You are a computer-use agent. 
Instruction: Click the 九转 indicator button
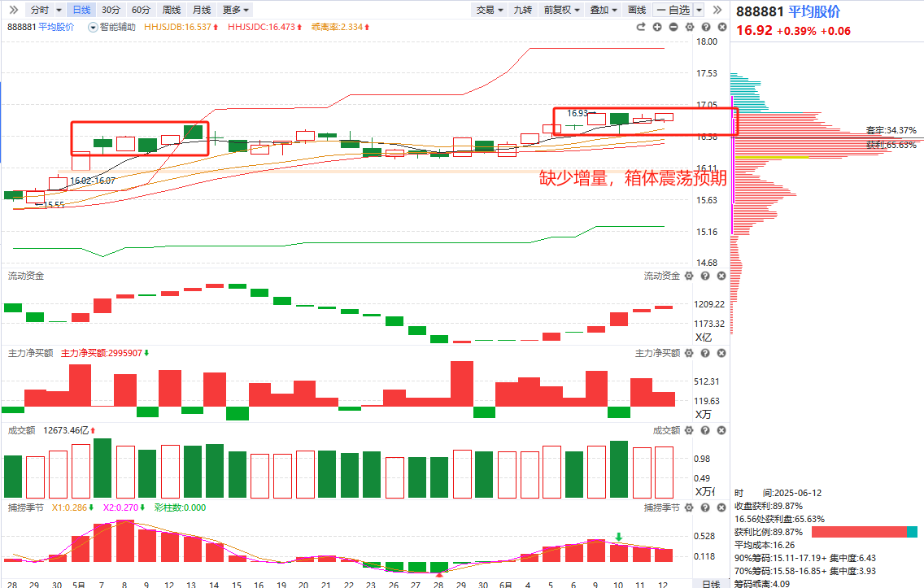click(x=523, y=10)
